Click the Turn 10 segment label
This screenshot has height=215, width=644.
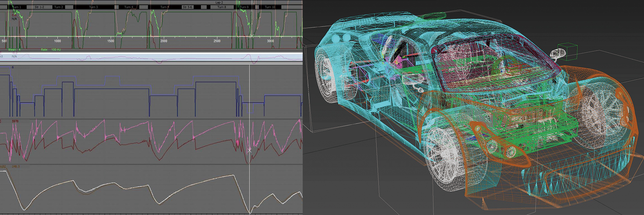pos(270,7)
